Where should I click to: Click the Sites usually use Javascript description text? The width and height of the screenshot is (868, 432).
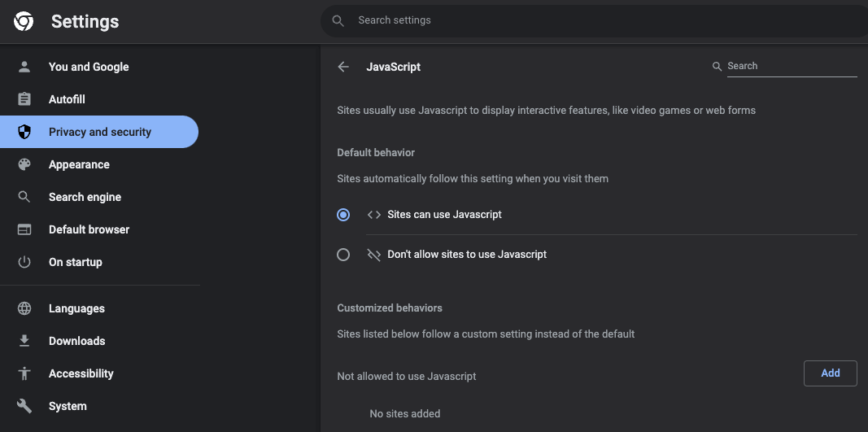coord(547,110)
